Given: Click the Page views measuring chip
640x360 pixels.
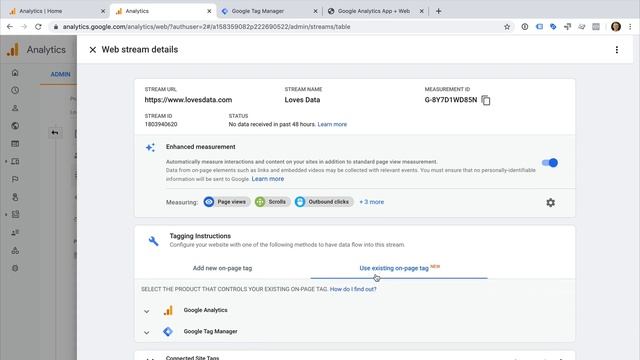Looking at the screenshot, I should point(227,202).
